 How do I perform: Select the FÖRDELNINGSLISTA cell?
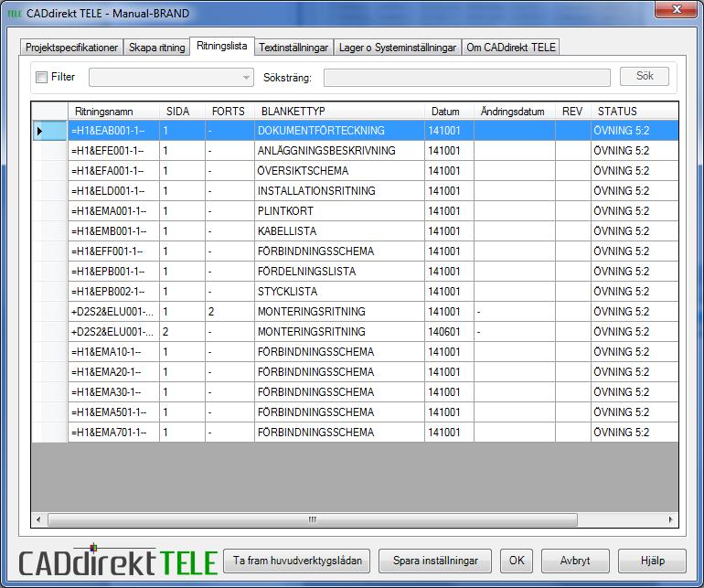[339, 272]
